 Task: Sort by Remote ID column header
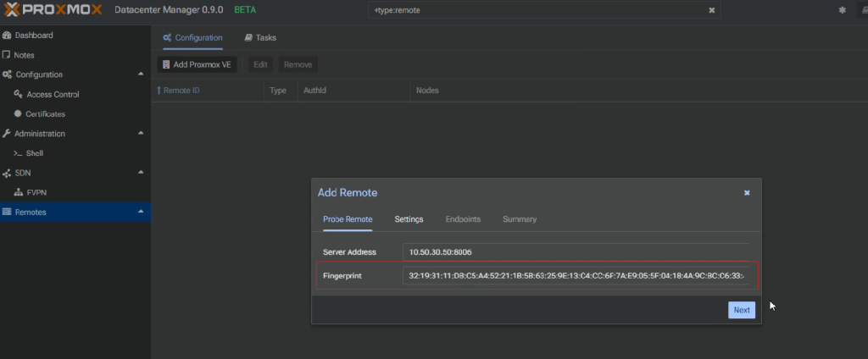point(181,91)
